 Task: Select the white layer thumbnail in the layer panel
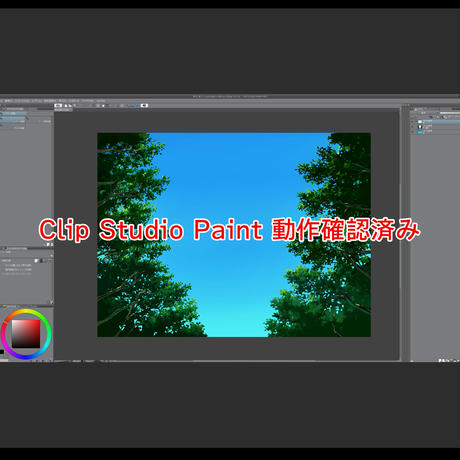(420, 122)
